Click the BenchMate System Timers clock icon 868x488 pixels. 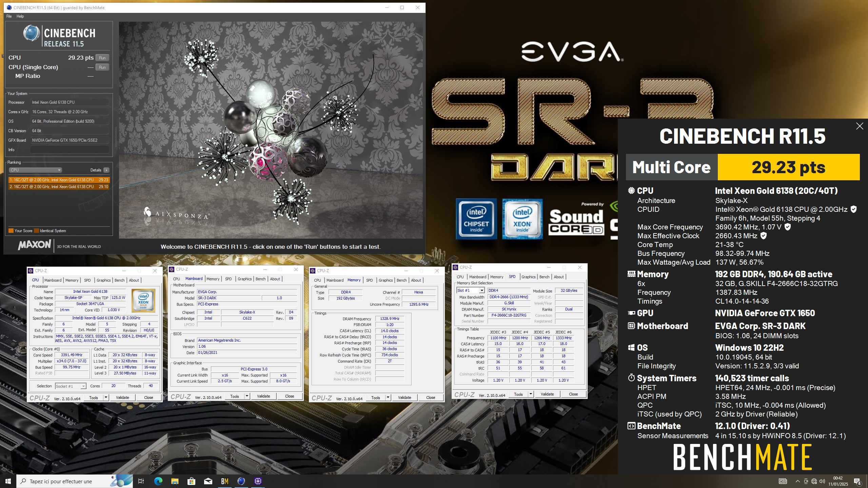[631, 378]
